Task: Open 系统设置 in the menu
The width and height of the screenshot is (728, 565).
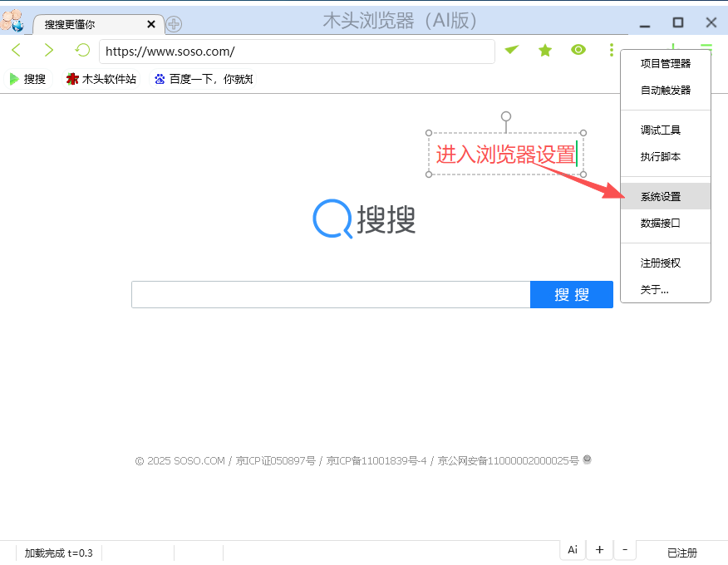Action: pos(666,196)
